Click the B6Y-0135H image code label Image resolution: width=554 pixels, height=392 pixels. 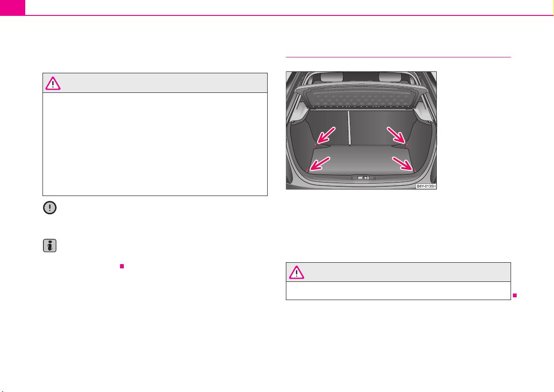(x=426, y=186)
